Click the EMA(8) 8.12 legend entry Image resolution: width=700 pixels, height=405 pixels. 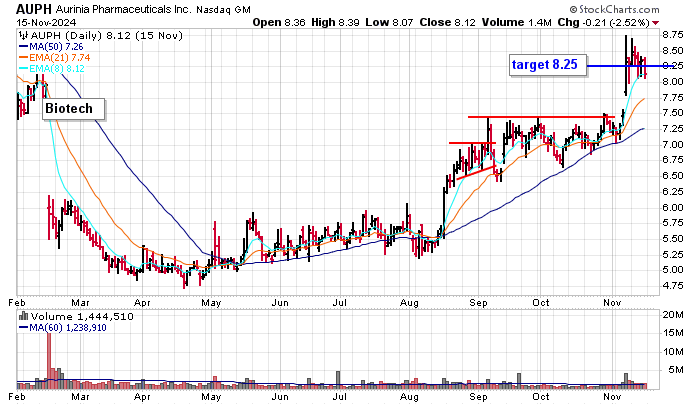(x=57, y=69)
